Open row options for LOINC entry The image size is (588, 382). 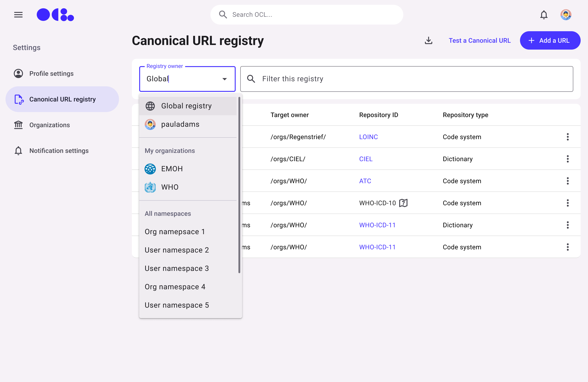(x=568, y=137)
